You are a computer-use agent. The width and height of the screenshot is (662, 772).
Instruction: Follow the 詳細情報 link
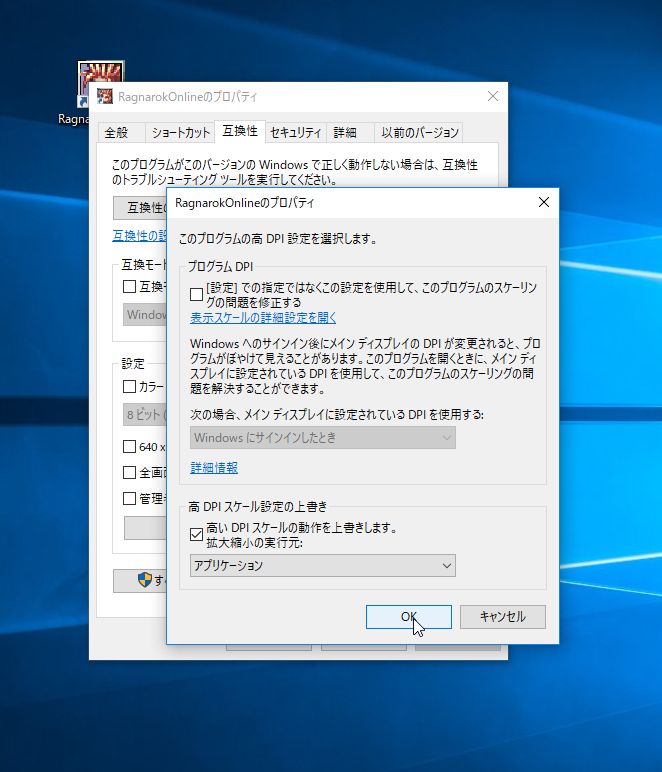click(x=214, y=468)
